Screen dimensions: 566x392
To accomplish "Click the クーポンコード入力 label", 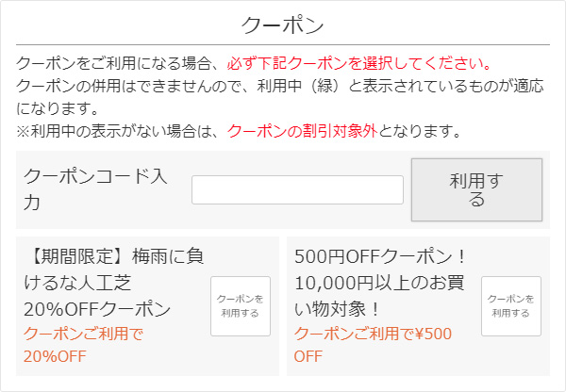I will [x=94, y=188].
